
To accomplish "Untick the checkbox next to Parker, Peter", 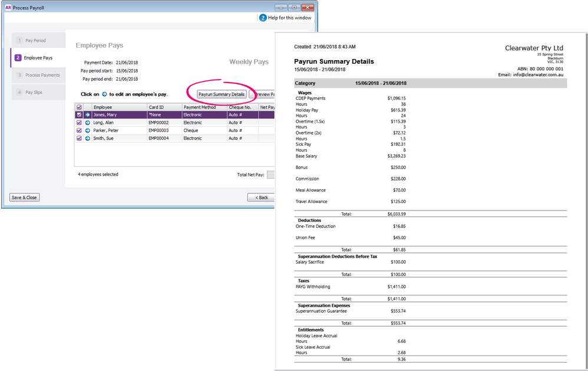I will tap(79, 130).
